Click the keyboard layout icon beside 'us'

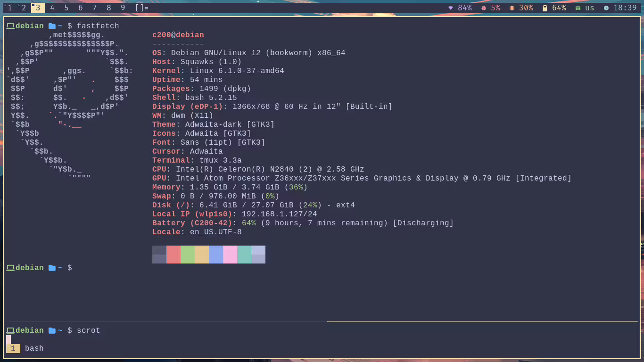coord(578,8)
